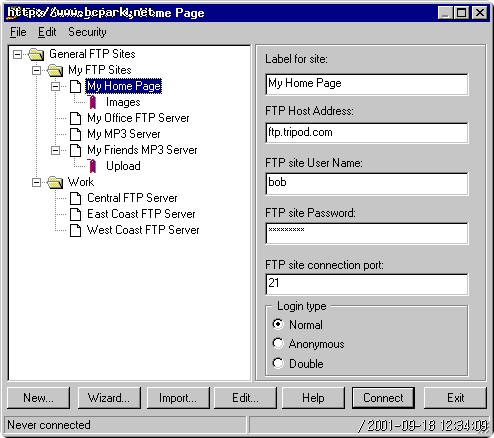Select My Friends MP3 Server entry
Screen dimensions: 494x438
click(x=142, y=150)
